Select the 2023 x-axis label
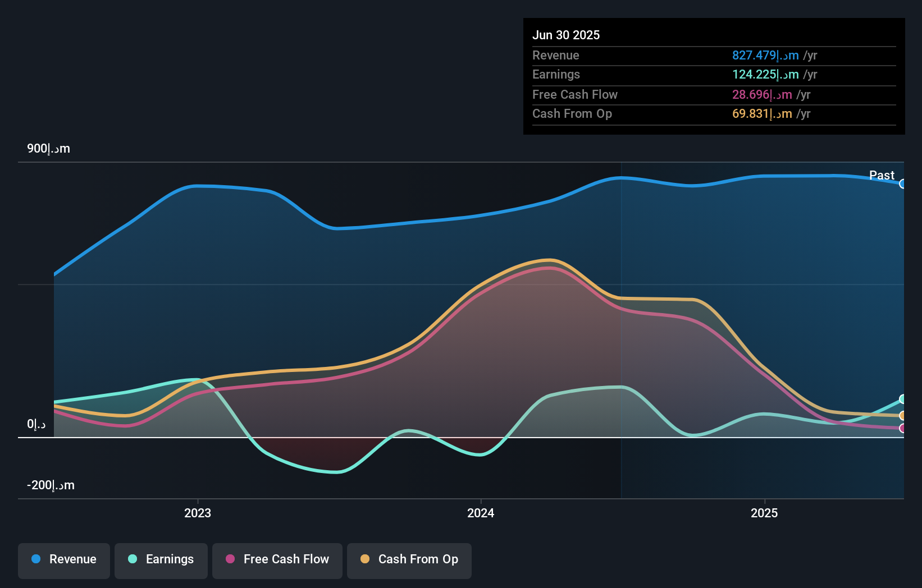This screenshot has width=922, height=588. point(198,513)
